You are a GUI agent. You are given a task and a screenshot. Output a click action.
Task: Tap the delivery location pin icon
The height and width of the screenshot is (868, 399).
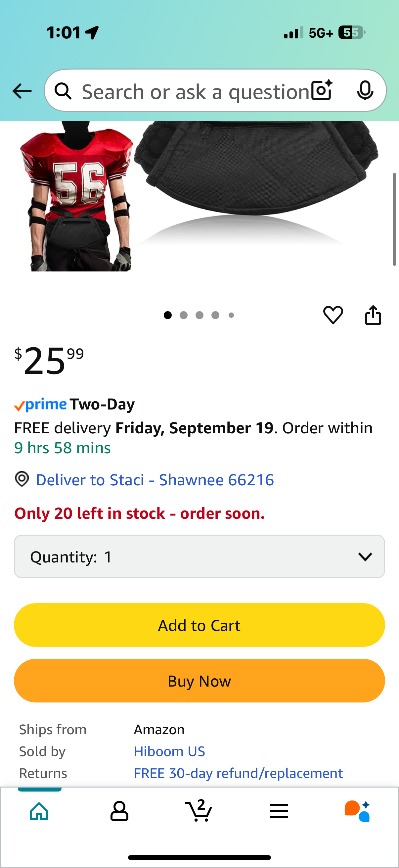[x=22, y=479]
